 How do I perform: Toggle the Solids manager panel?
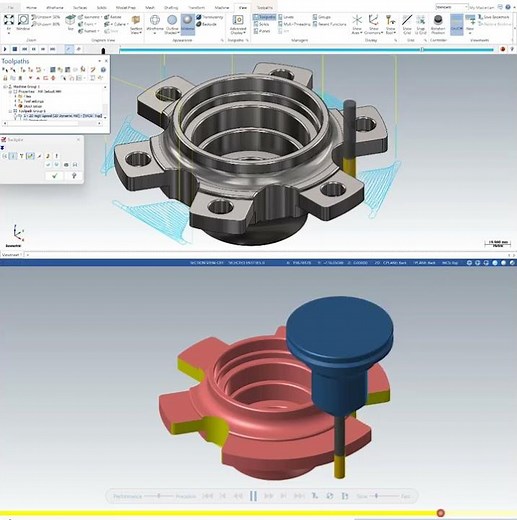point(261,24)
